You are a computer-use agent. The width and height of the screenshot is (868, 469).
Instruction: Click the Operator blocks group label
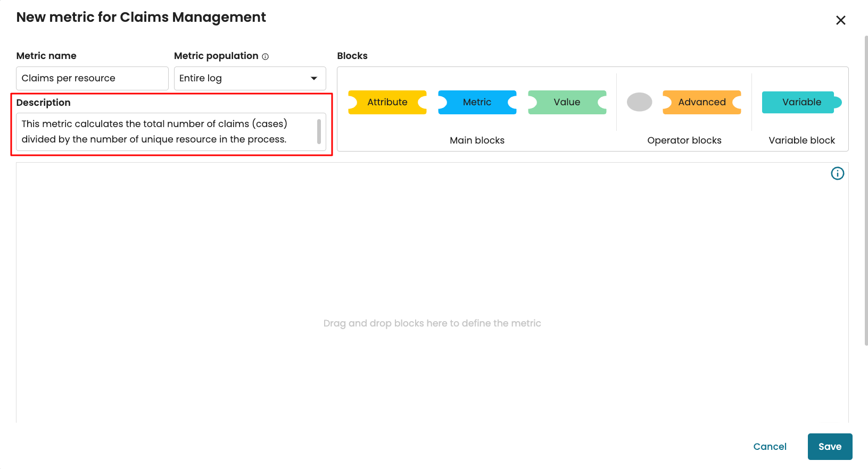[684, 140]
